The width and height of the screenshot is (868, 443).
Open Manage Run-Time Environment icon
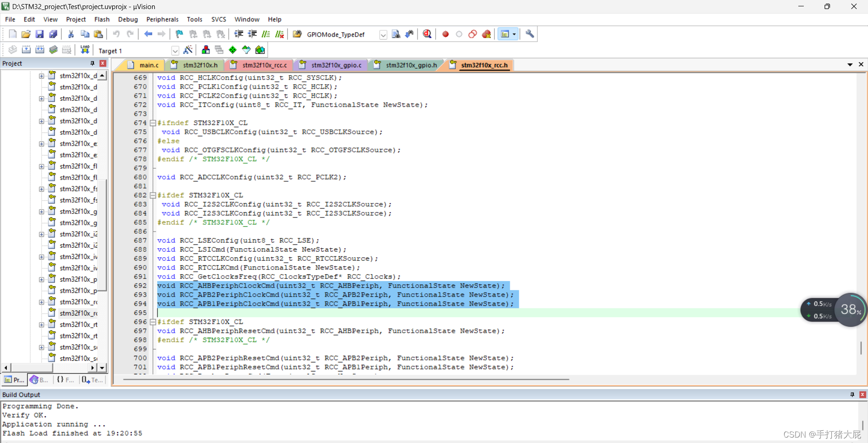pyautogui.click(x=247, y=50)
